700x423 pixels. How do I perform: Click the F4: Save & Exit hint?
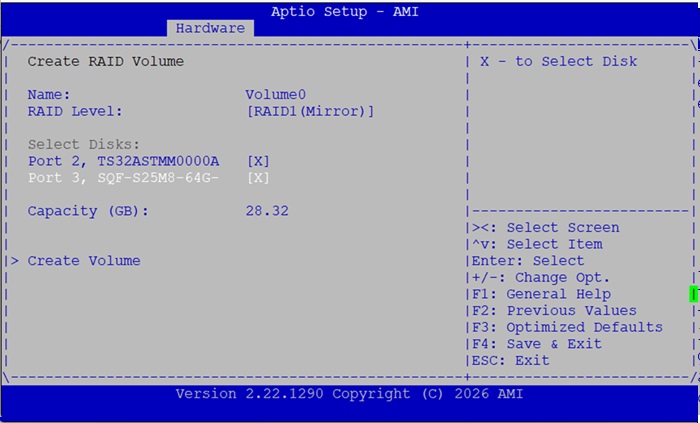pyautogui.click(x=537, y=344)
